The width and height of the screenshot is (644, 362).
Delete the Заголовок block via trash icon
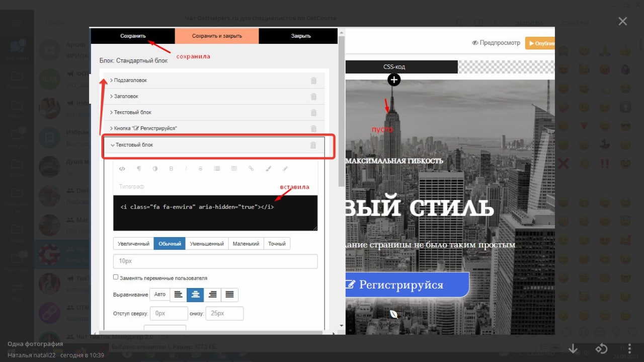click(x=313, y=97)
